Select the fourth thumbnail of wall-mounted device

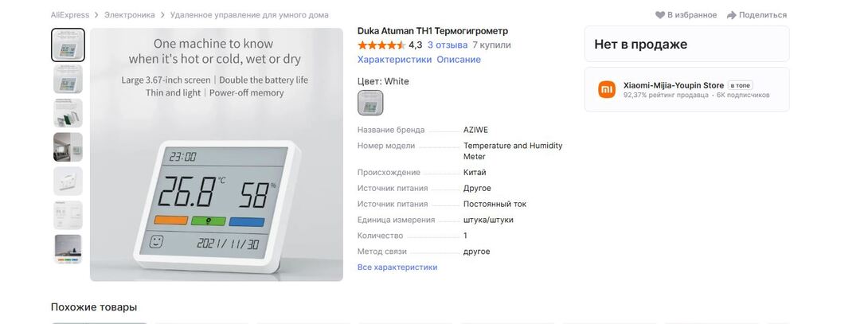(68, 147)
